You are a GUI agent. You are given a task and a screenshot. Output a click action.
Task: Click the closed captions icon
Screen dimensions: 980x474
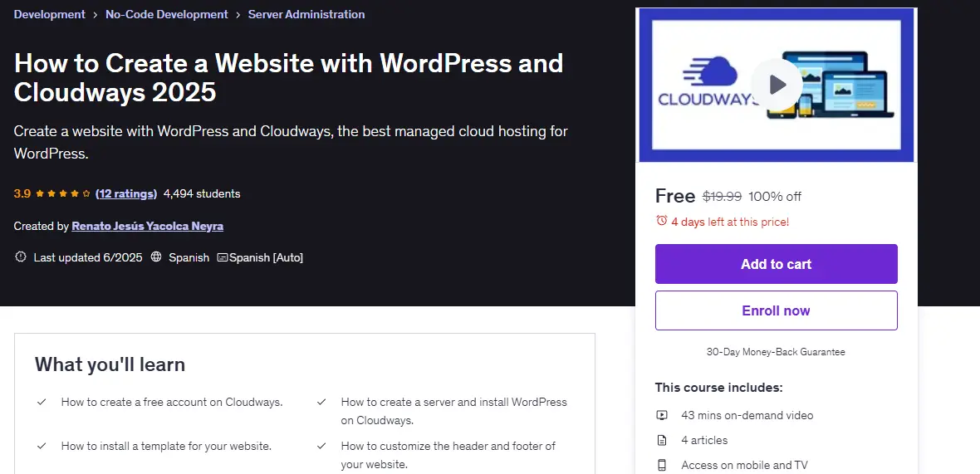pos(222,257)
